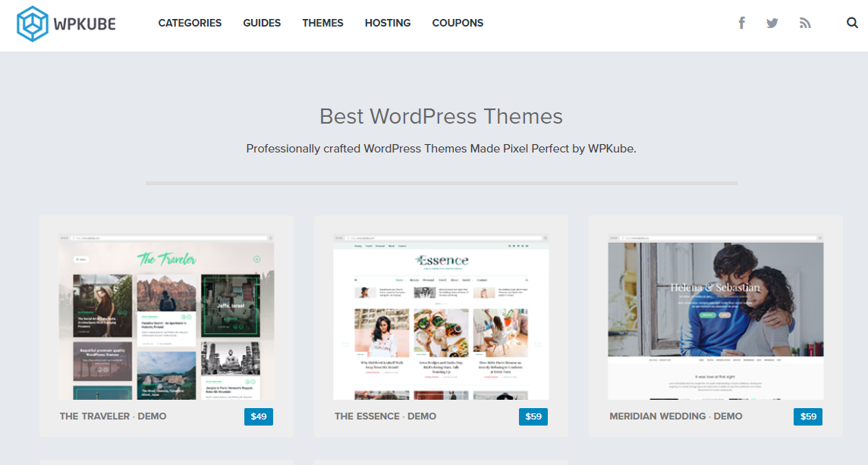
Task: Click the $49 price button
Action: point(259,417)
